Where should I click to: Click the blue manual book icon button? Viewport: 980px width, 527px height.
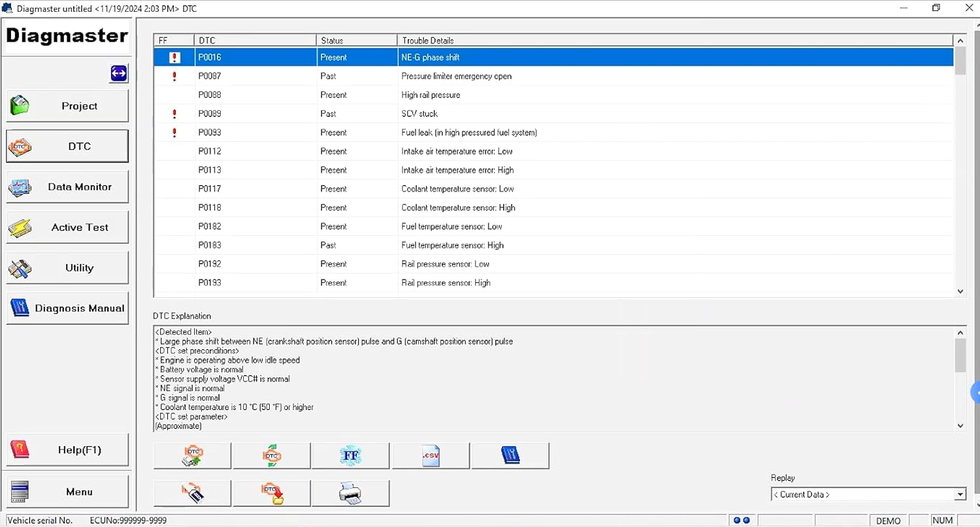coord(510,456)
